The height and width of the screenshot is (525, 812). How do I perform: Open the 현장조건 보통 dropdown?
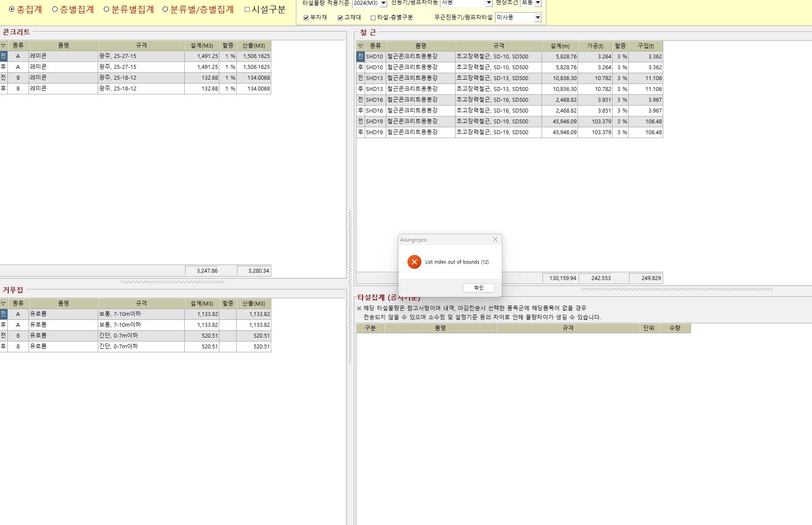pyautogui.click(x=538, y=3)
